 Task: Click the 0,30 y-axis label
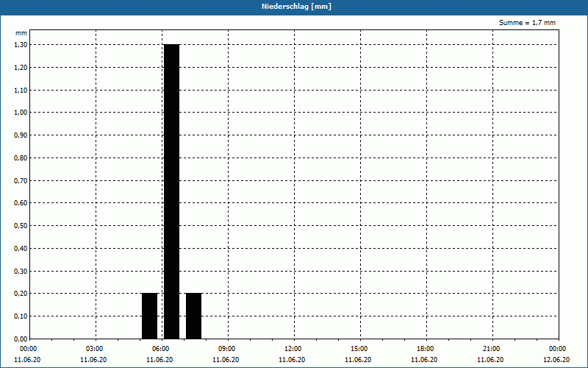21,271
